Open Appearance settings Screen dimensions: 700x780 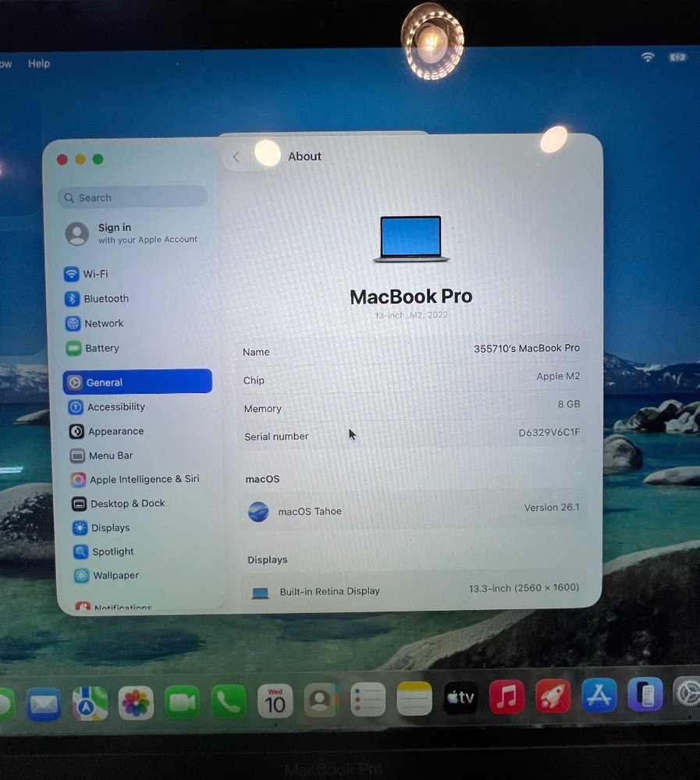(115, 431)
